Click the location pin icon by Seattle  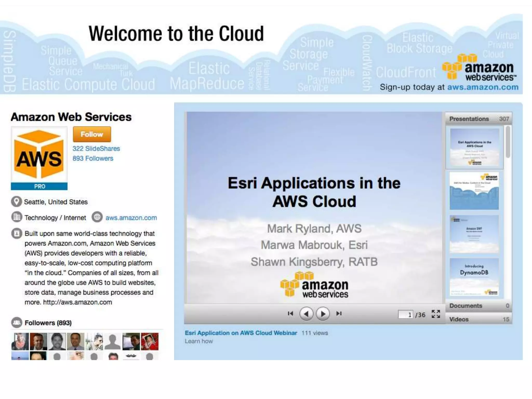pyautogui.click(x=16, y=202)
